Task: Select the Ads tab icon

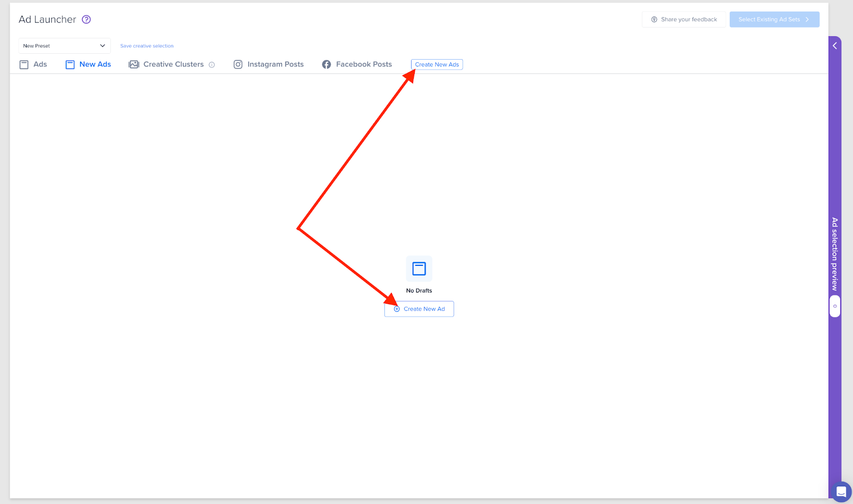Action: [x=24, y=64]
